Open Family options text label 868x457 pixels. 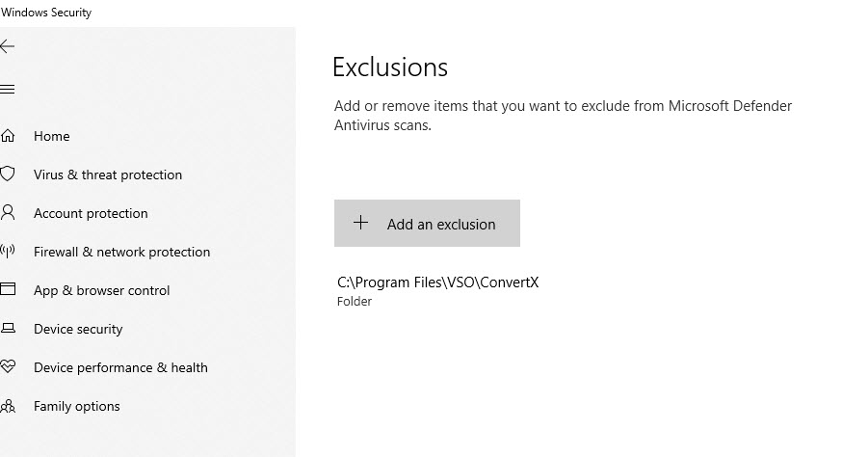(77, 407)
